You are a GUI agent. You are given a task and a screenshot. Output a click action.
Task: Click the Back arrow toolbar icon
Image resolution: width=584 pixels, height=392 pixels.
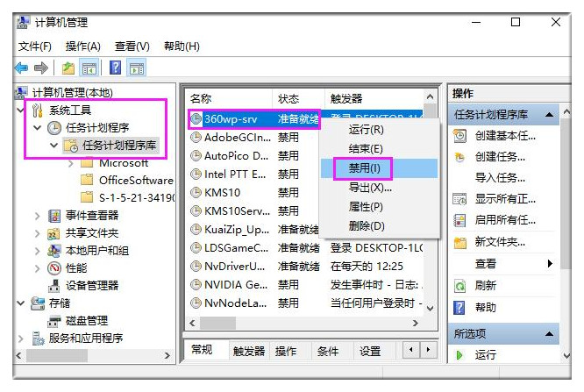pyautogui.click(x=21, y=68)
